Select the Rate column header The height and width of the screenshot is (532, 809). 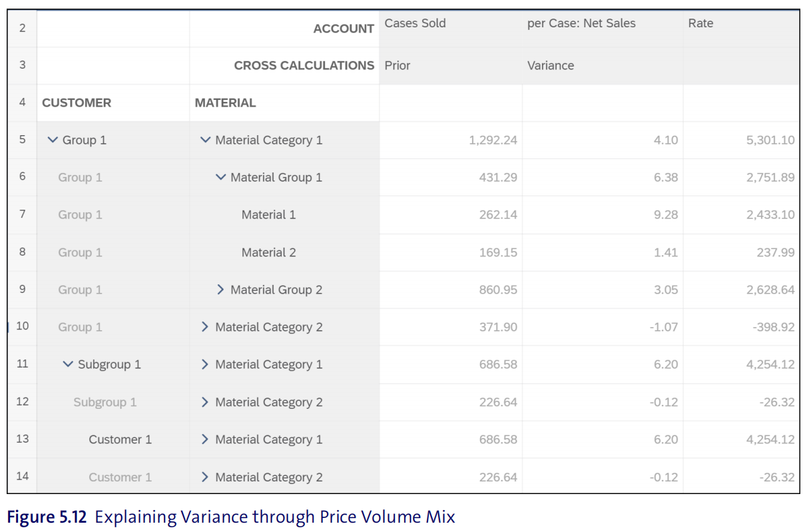click(700, 23)
